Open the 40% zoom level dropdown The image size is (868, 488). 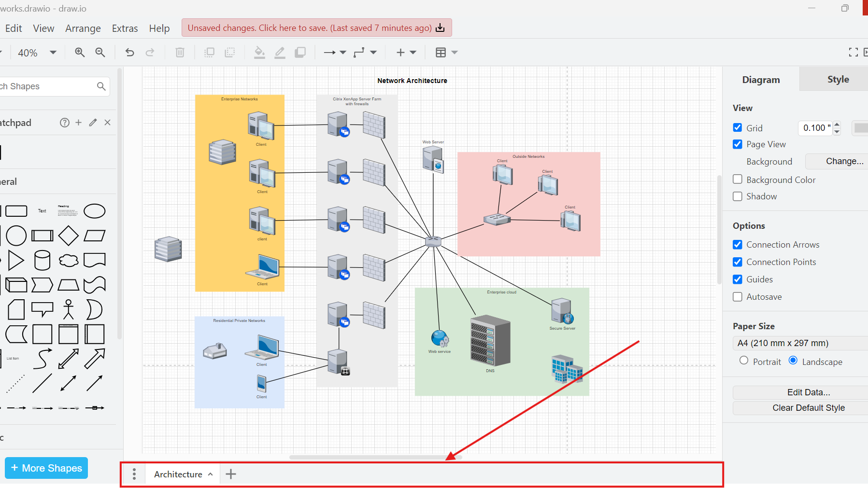click(37, 53)
